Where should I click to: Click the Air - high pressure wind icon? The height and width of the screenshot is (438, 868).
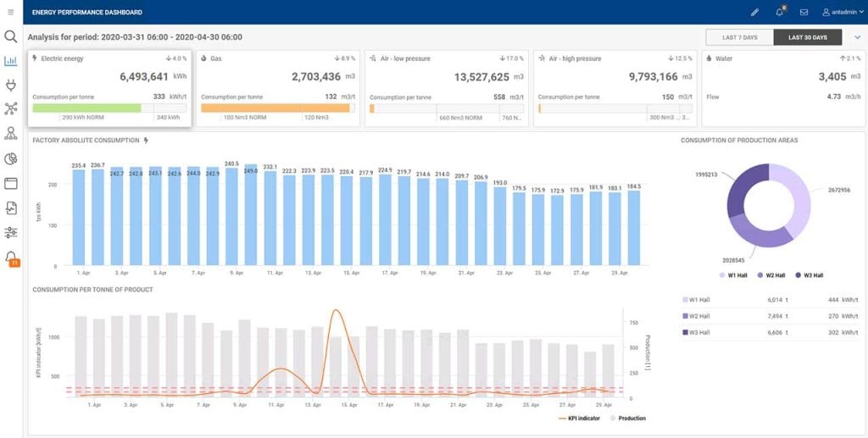point(542,58)
